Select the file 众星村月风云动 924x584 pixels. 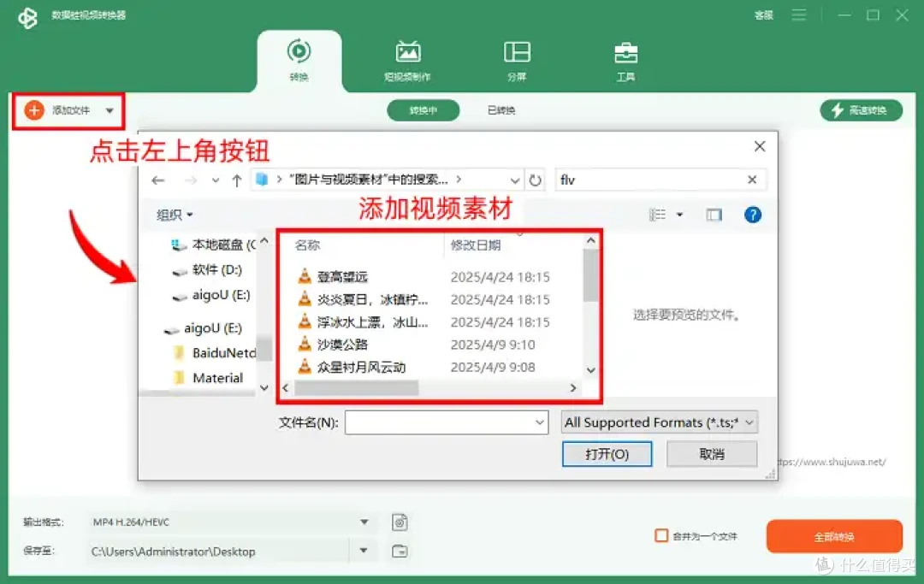pyautogui.click(x=361, y=368)
